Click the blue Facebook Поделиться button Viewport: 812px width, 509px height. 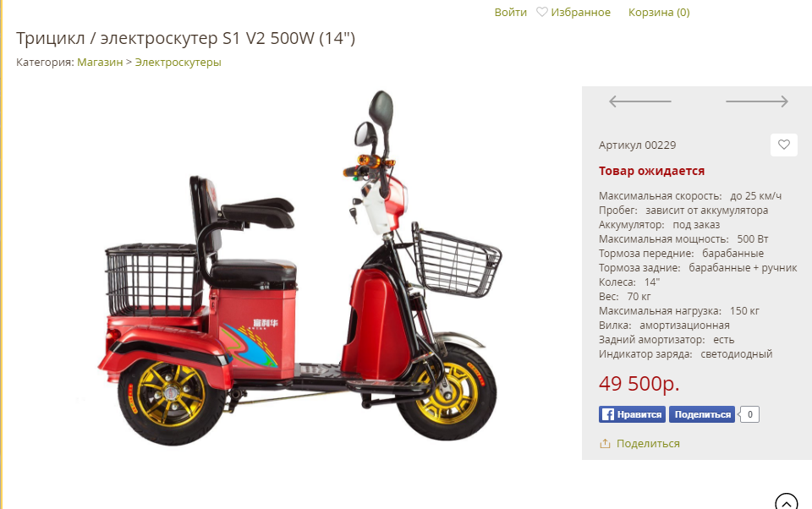[702, 414]
